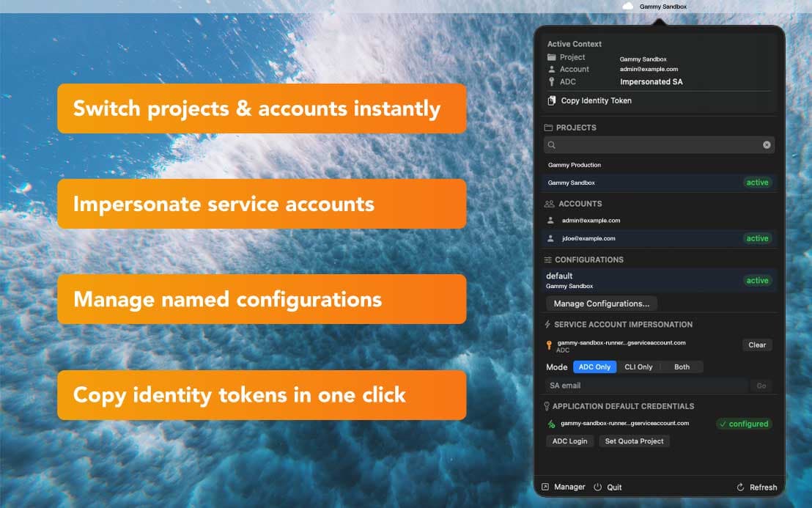Click the green credentials icon beside the ADC account
Screen dimensions: 812x508
pyautogui.click(x=552, y=423)
